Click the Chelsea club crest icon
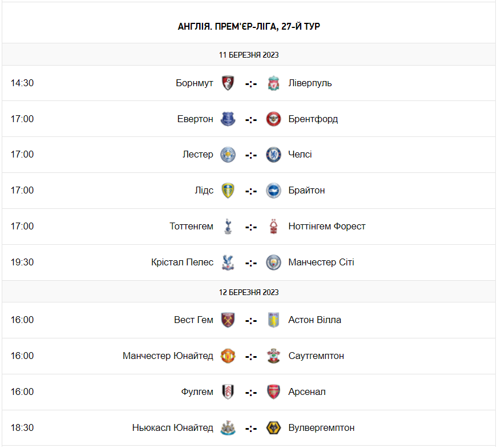The image size is (497, 448). (x=274, y=155)
